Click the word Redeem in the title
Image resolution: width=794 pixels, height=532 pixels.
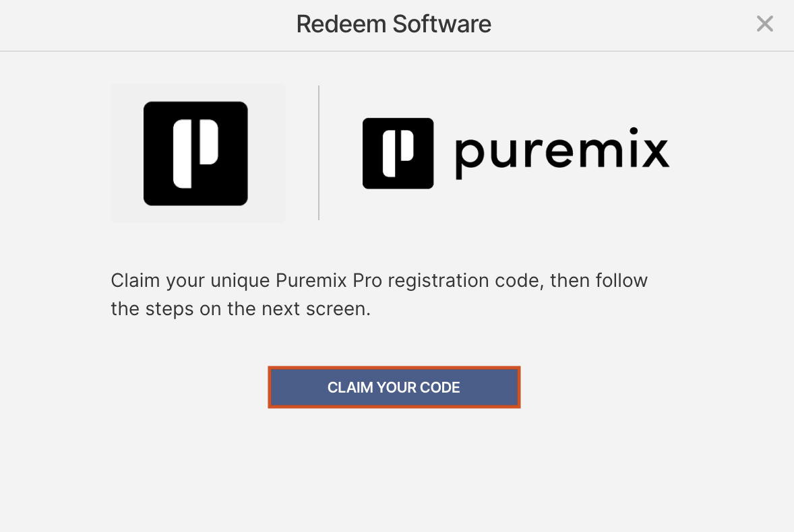coord(341,24)
